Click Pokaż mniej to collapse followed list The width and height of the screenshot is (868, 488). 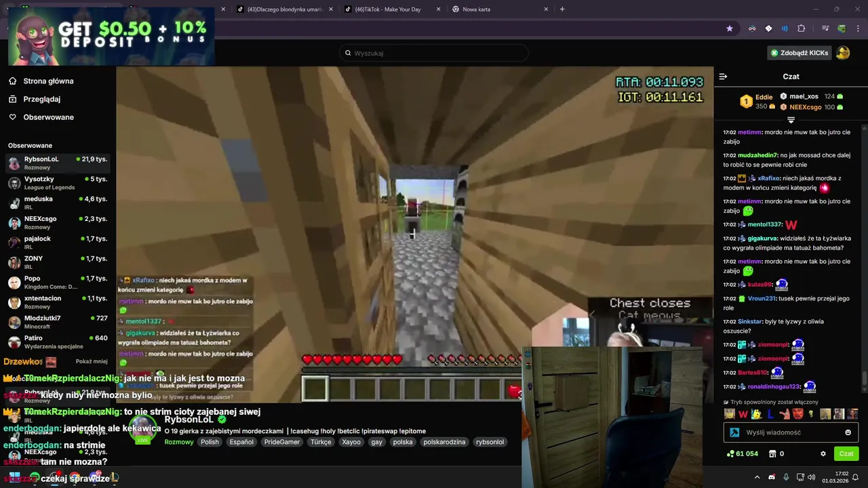(92, 361)
